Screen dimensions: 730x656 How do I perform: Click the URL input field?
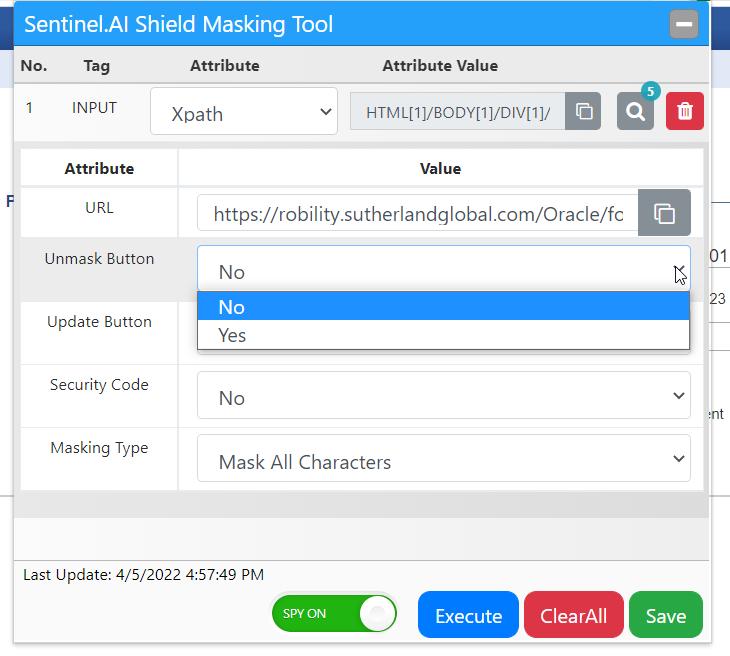(417, 213)
